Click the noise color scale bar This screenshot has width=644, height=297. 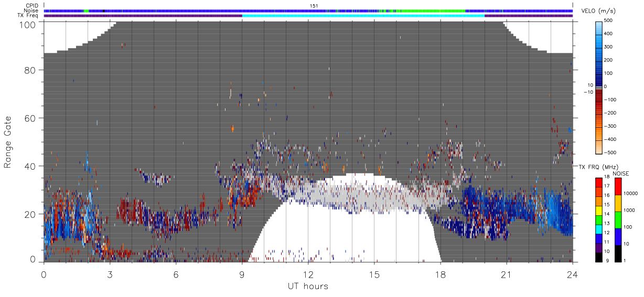pos(618,219)
